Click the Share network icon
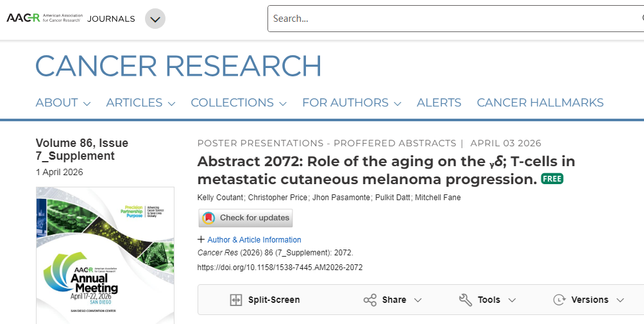644x324 pixels. click(x=370, y=300)
